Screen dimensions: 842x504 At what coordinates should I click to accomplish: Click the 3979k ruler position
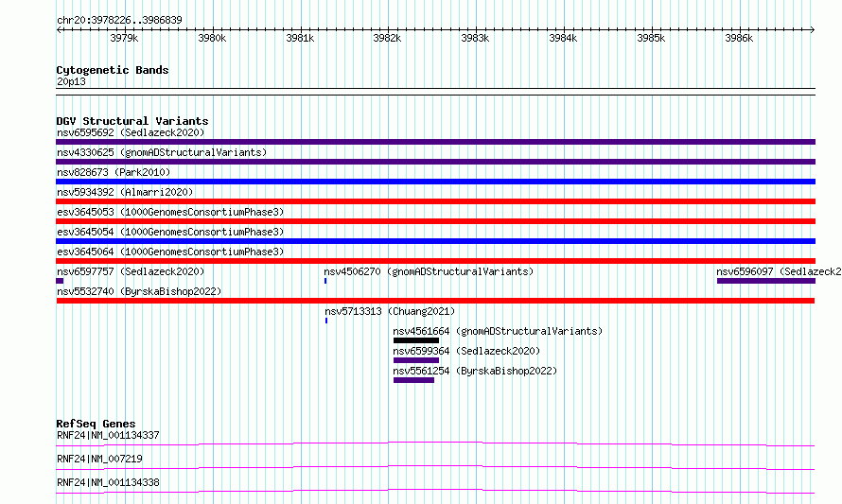point(124,38)
